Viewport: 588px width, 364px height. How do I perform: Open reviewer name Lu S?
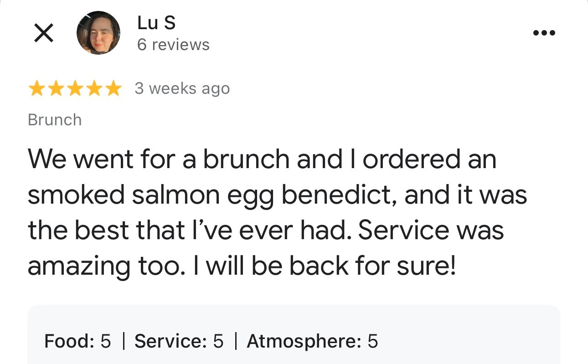point(156,23)
